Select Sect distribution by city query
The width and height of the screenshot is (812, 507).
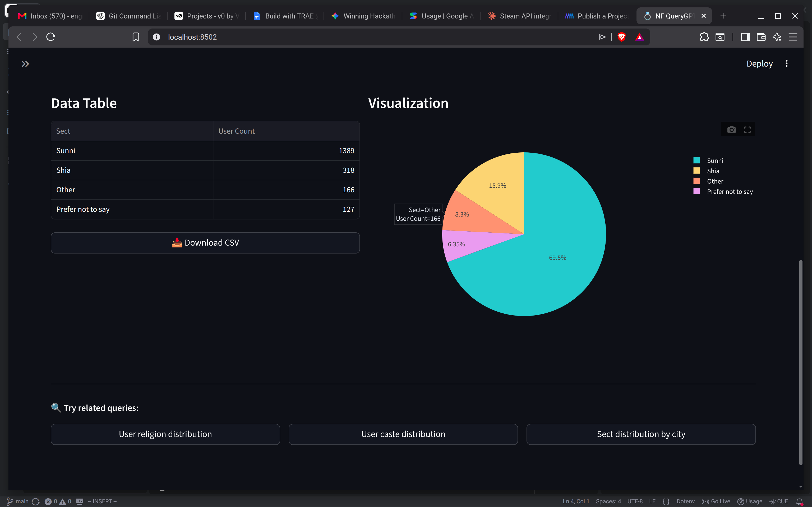coord(641,434)
